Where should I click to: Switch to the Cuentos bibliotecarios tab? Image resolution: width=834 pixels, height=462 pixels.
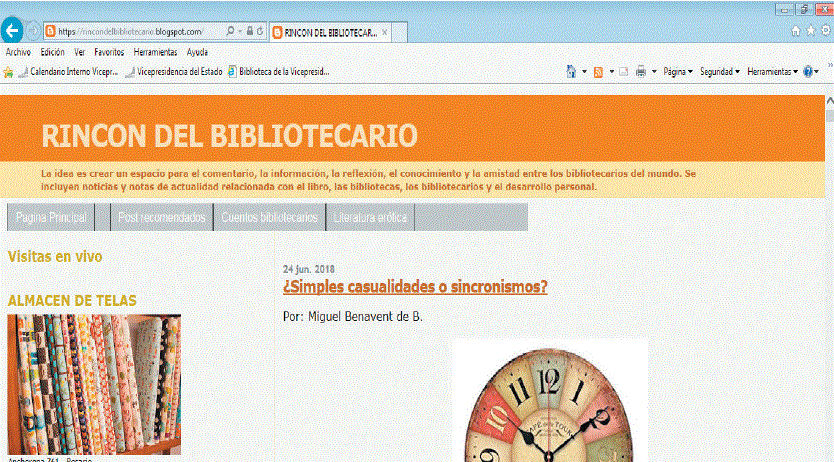click(x=269, y=217)
